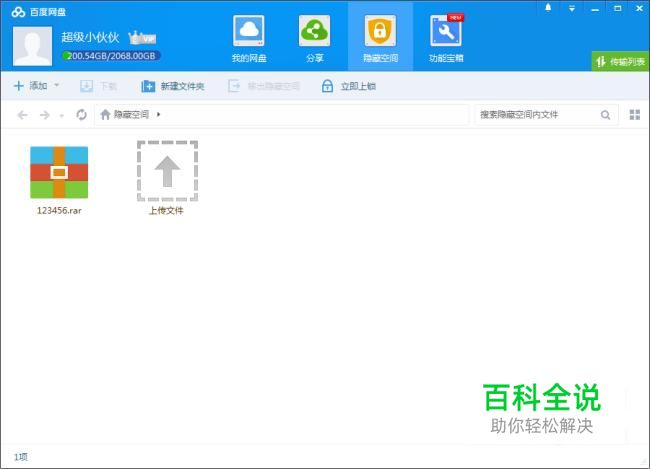Open the 功能宝箱 tab
This screenshot has height=469, width=650.
[x=446, y=38]
